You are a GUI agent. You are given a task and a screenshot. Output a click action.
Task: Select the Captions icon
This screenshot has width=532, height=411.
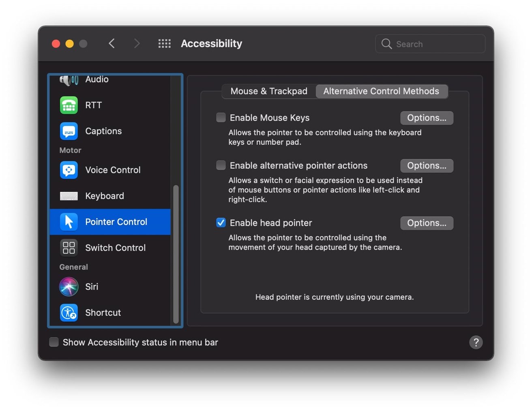(x=69, y=131)
